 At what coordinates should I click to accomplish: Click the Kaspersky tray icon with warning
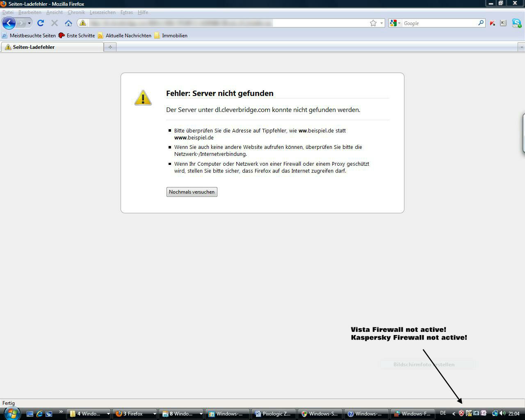click(468, 413)
